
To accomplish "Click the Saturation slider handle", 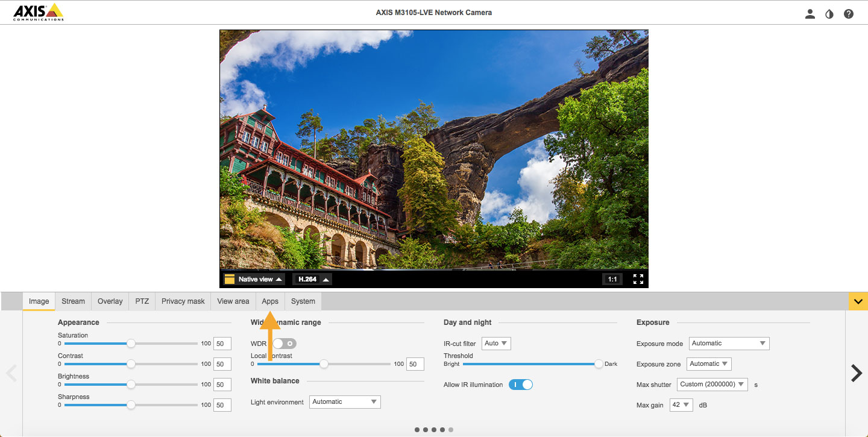I will [131, 344].
